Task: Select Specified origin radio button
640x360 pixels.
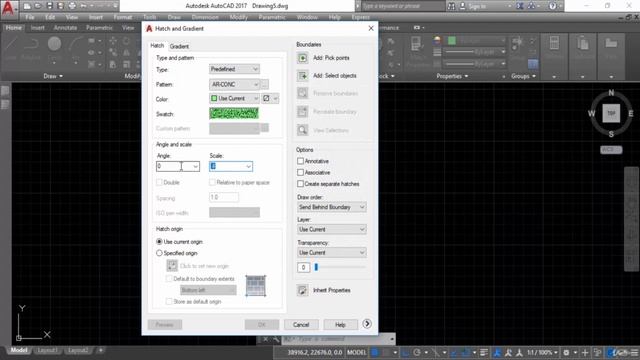Action: tap(159, 253)
